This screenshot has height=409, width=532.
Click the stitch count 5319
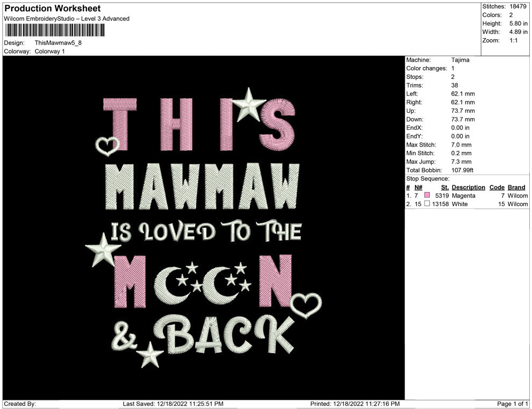pyautogui.click(x=442, y=195)
